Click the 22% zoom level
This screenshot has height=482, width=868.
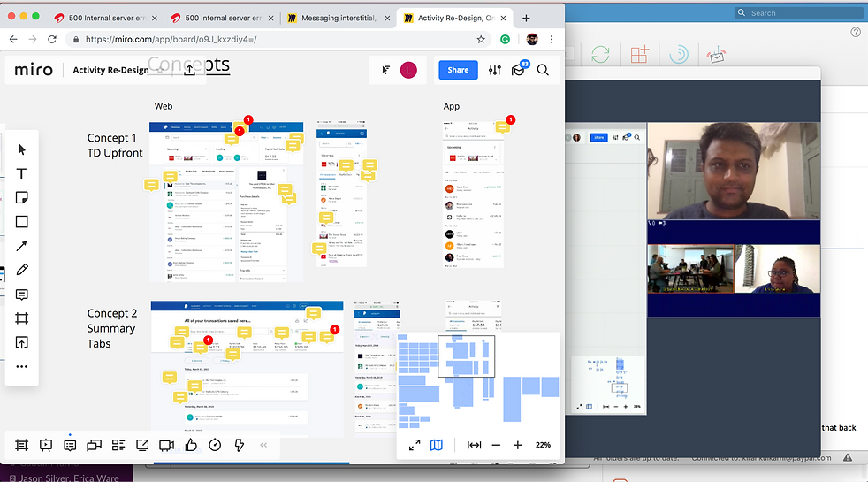click(x=543, y=445)
